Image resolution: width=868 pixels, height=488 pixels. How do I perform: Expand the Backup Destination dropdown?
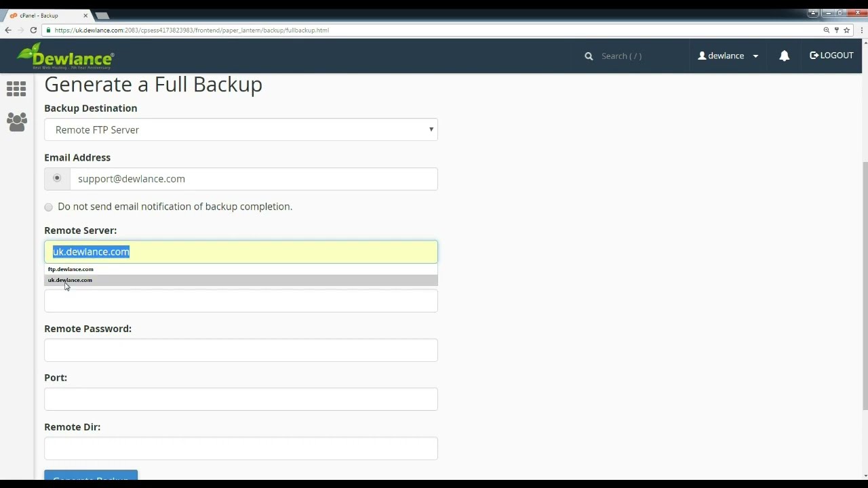click(241, 129)
